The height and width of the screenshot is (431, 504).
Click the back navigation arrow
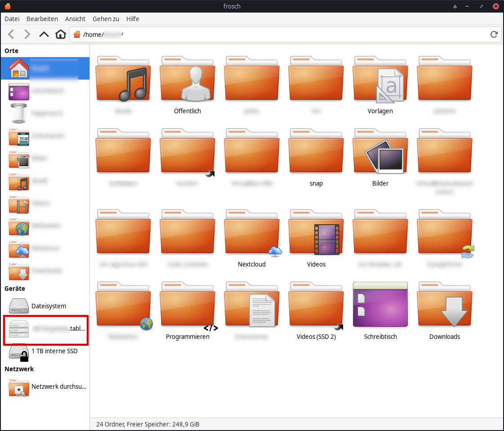(11, 34)
